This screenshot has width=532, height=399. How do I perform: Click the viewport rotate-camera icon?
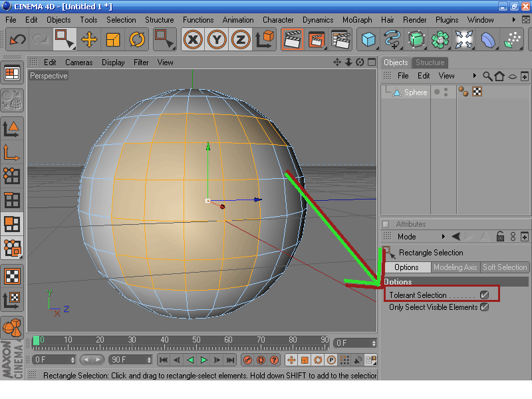(360, 62)
